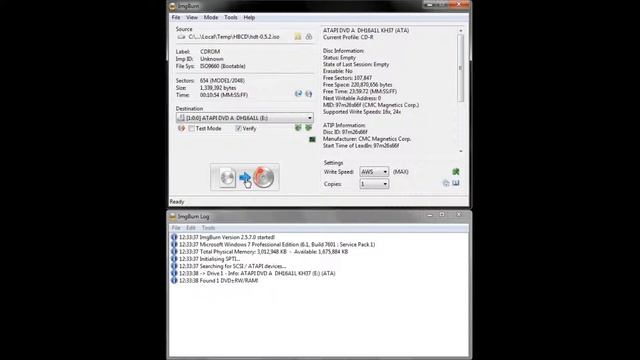
Task: Open the Tools menu in ImgBurn main window
Action: 231,18
